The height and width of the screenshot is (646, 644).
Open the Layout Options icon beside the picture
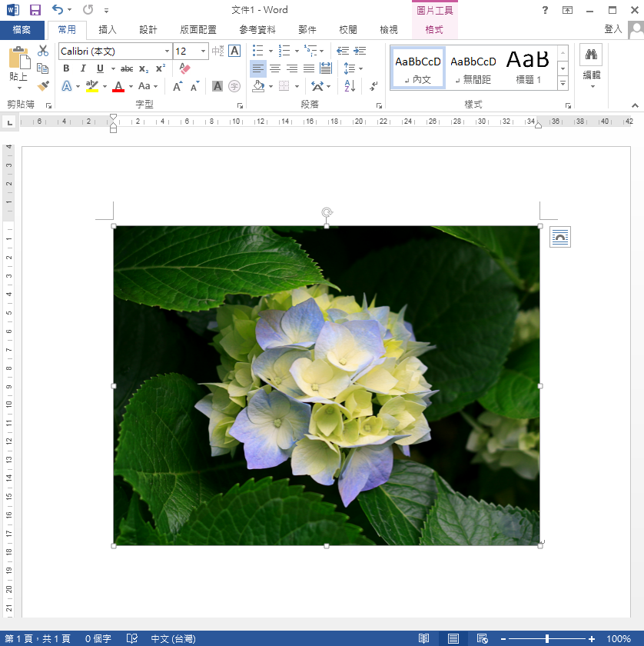click(560, 238)
